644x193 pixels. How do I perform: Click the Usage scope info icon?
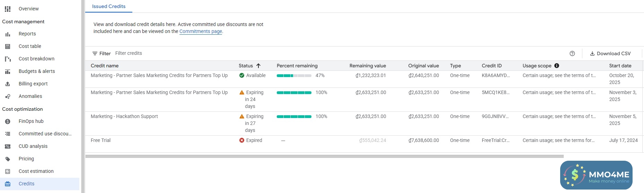557,66
